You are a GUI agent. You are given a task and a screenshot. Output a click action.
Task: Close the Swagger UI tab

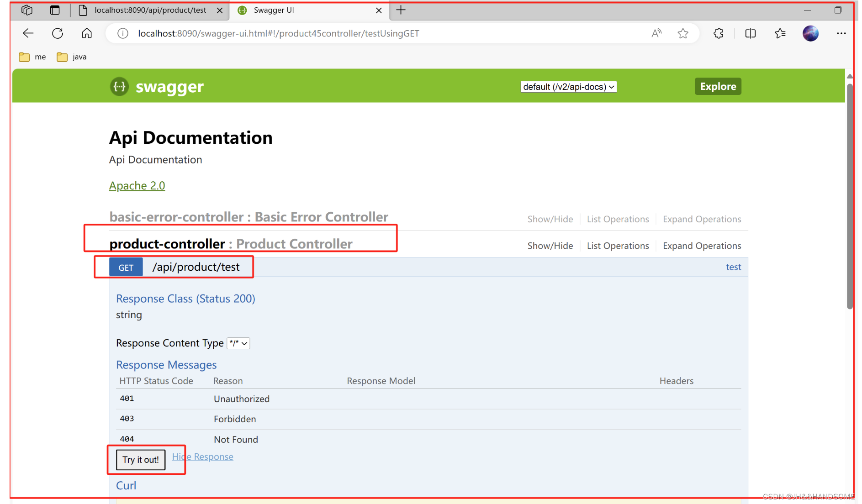[379, 10]
